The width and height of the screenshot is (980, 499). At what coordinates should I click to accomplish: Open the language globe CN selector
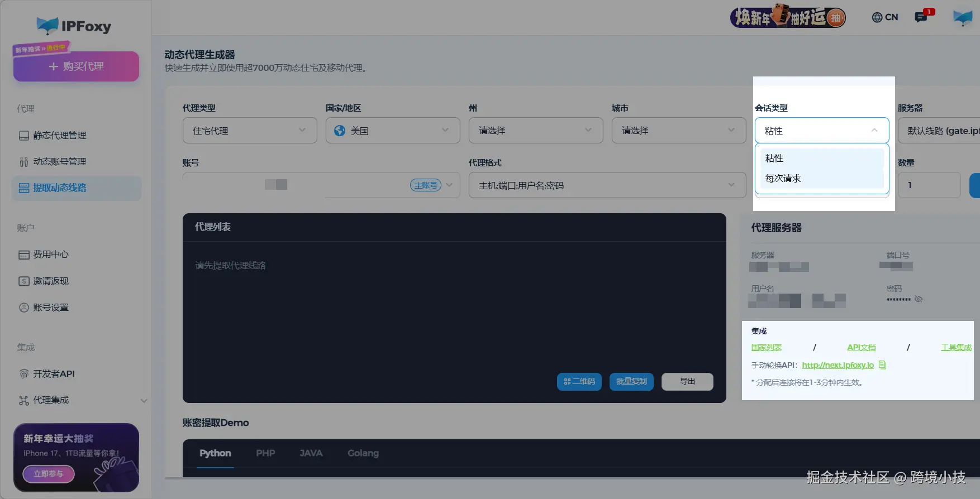[x=885, y=17]
